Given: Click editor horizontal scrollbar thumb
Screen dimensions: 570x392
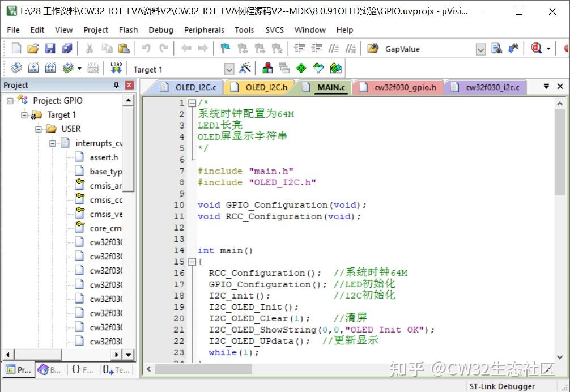Looking at the screenshot, I should tap(203, 369).
